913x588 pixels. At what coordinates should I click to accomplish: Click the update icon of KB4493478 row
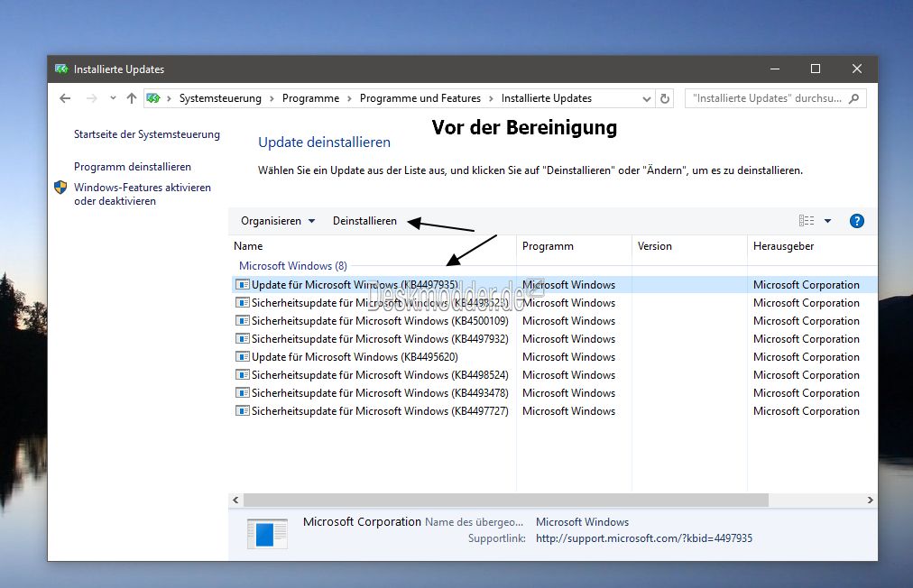coord(242,393)
